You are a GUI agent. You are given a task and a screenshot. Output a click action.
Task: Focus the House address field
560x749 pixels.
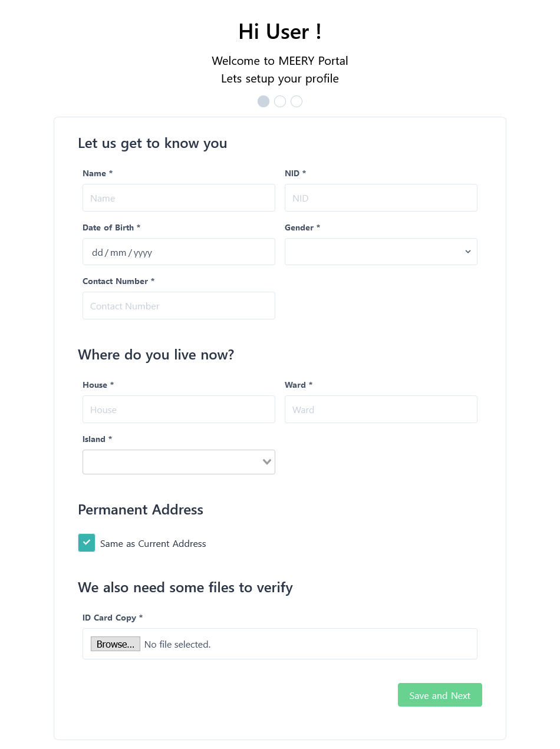pos(179,410)
